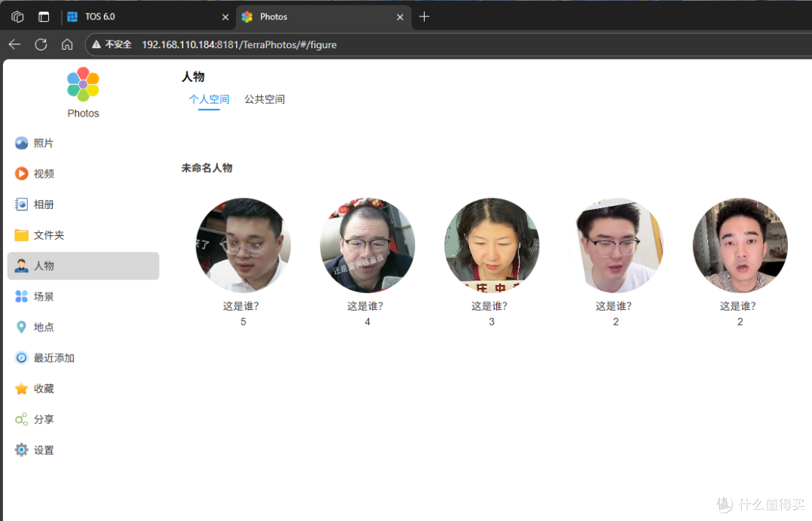This screenshot has height=521, width=812.
Task: Click 相册 label in sidebar
Action: (44, 204)
